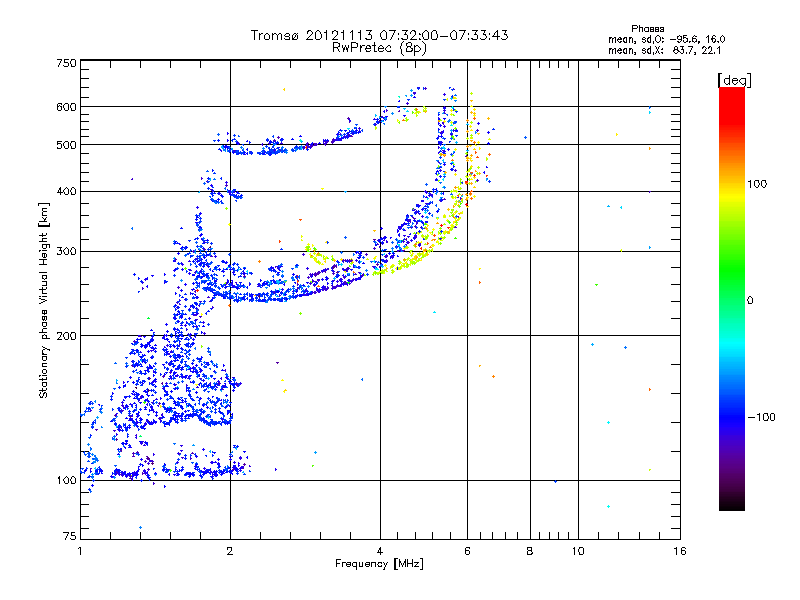The width and height of the screenshot is (800, 600).
Task: Click the y-axis tick label '500'
Action: point(66,145)
